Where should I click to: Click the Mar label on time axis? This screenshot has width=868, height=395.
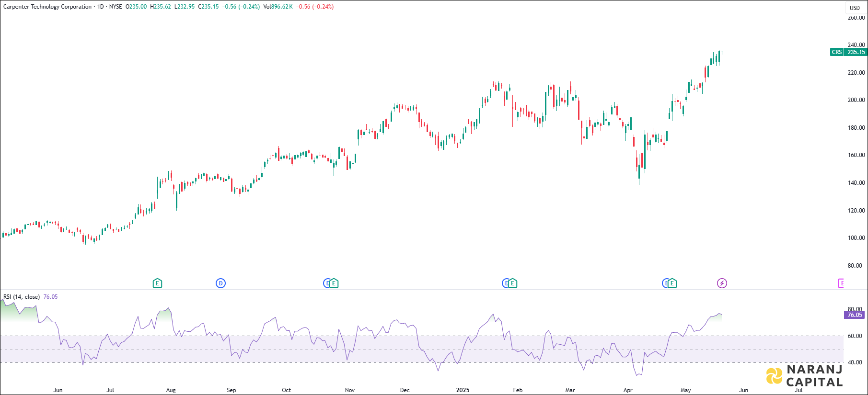[570, 390]
